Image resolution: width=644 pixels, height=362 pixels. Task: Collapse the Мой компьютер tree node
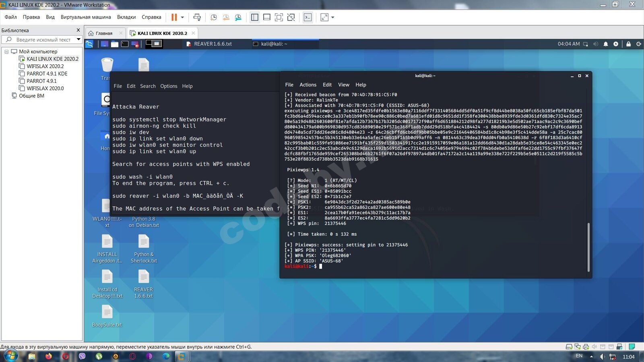click(6, 51)
